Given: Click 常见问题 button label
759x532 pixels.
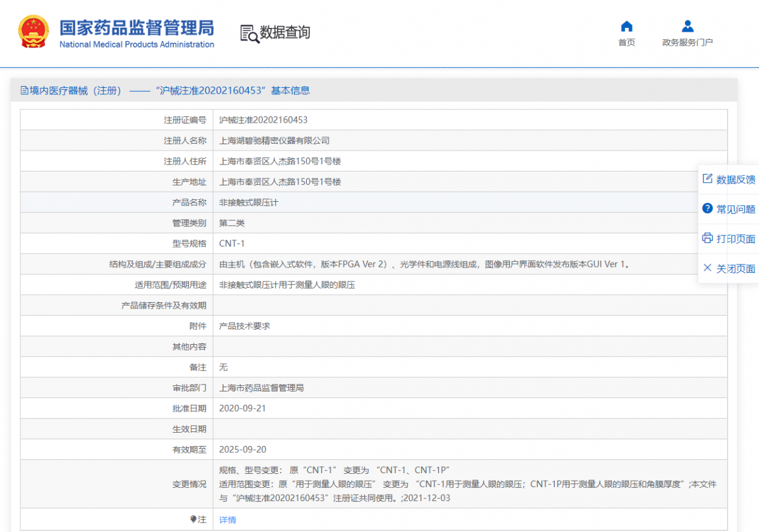Looking at the screenshot, I should [x=736, y=209].
